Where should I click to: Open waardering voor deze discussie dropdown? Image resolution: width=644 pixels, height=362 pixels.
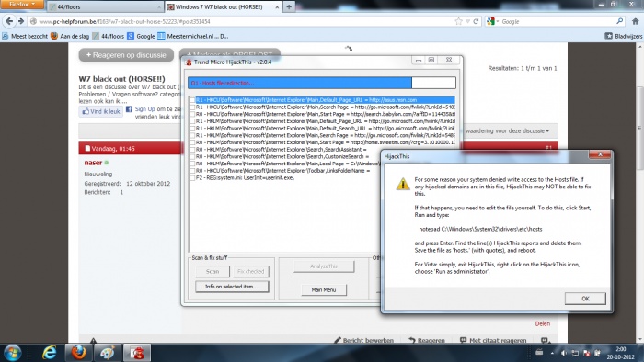pyautogui.click(x=507, y=130)
